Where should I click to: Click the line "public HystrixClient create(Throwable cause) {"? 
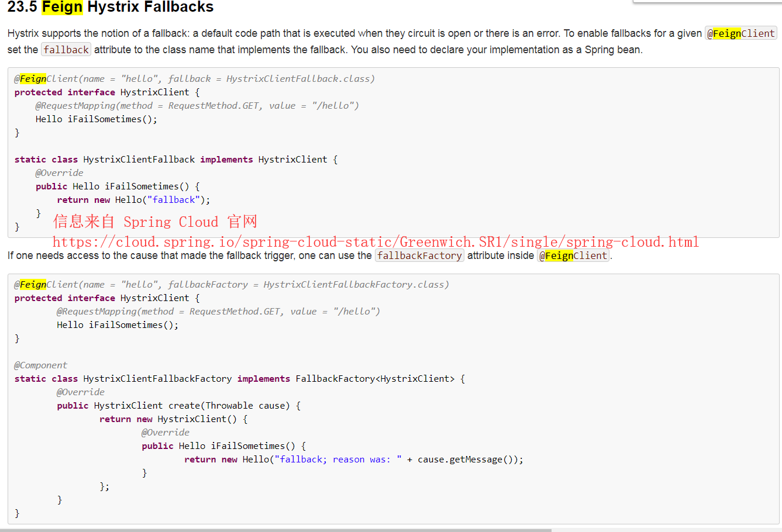tap(179, 406)
